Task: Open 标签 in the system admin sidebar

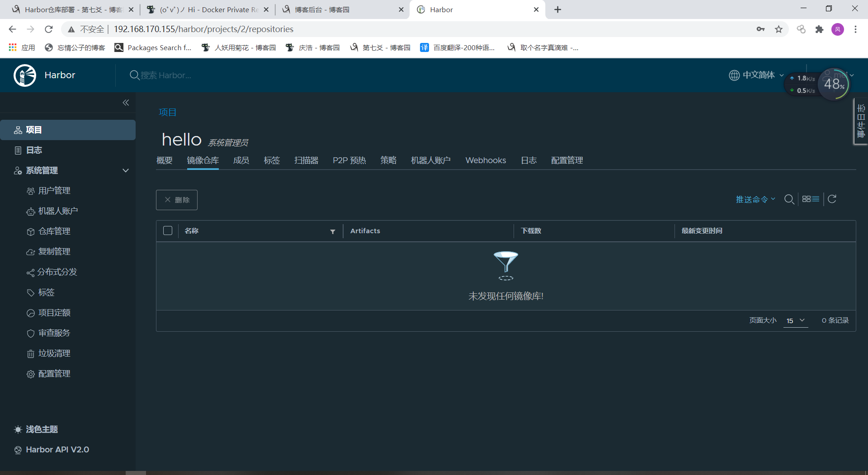Action: point(40,292)
